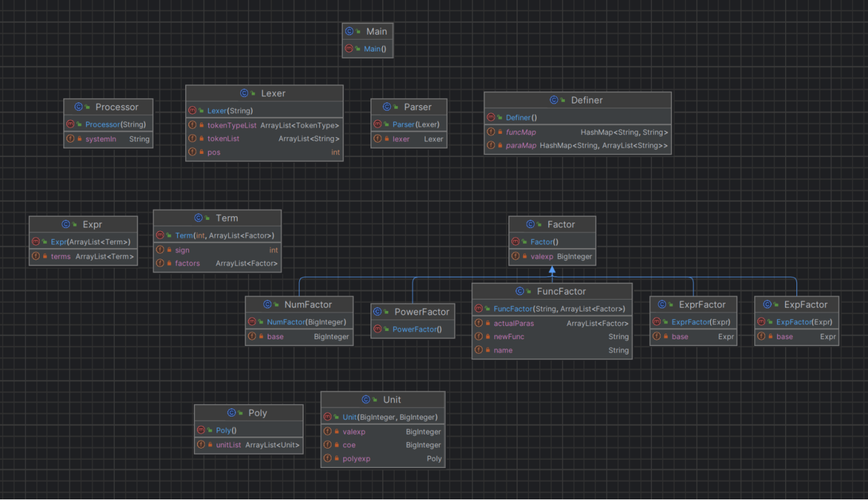Select the ExprFactor class node title
868x500 pixels.
pyautogui.click(x=702, y=305)
